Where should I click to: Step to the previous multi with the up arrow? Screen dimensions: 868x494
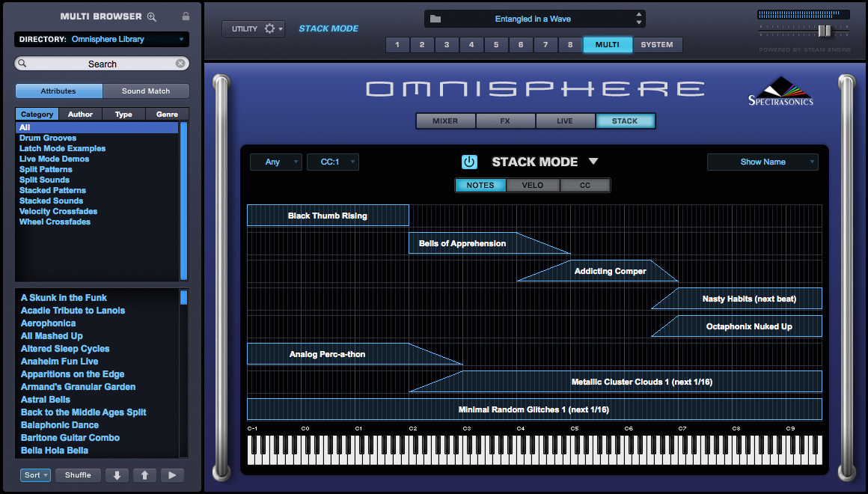coord(639,15)
